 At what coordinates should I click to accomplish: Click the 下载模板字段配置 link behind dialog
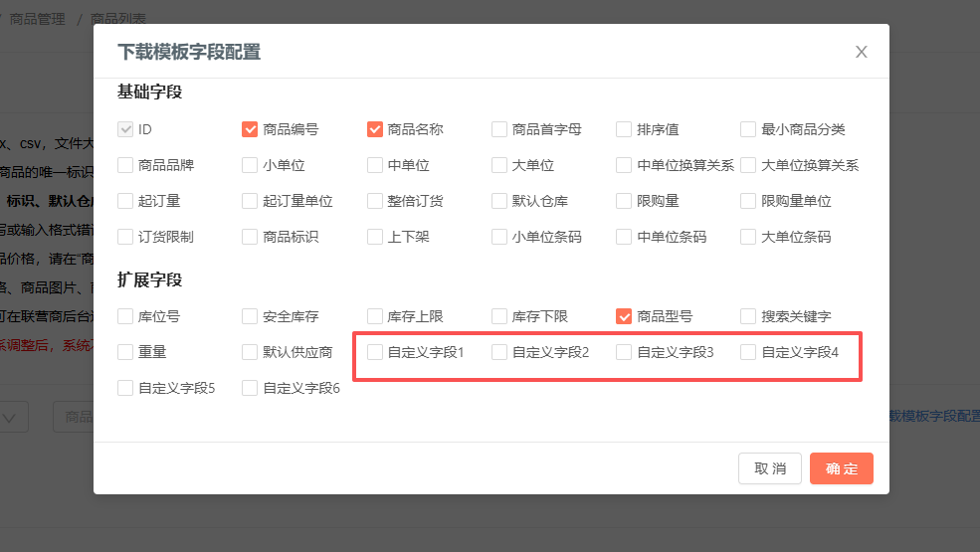coord(934,416)
